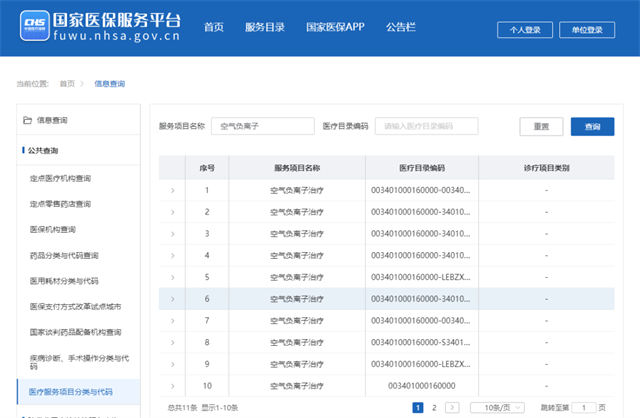
Task: Expand row 2 of the results table
Action: click(x=173, y=212)
